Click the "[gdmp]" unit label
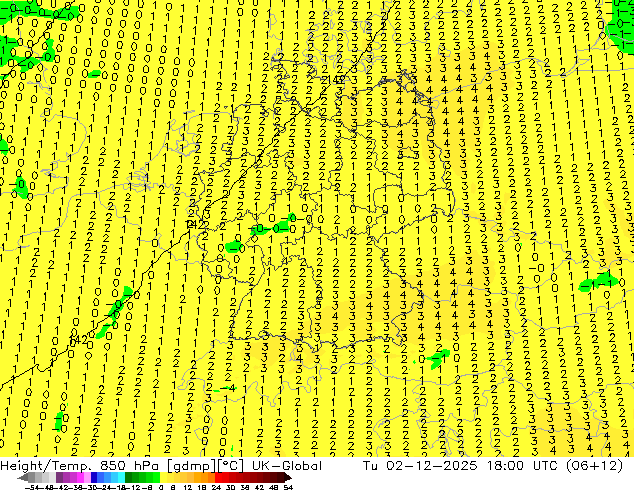Screen dimensions: 634x490 [x=191, y=466]
